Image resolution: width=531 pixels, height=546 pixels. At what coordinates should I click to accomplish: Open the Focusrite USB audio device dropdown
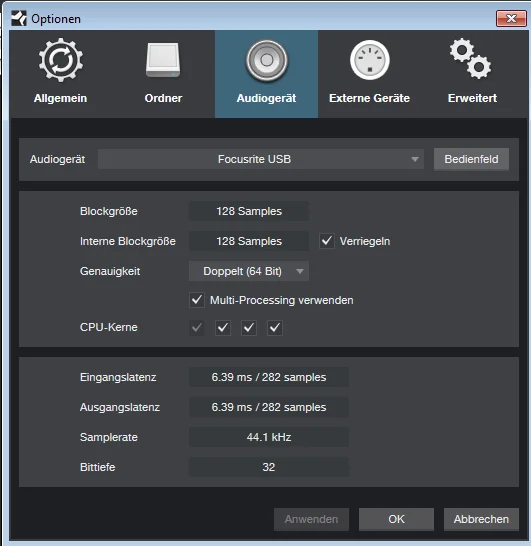point(261,159)
